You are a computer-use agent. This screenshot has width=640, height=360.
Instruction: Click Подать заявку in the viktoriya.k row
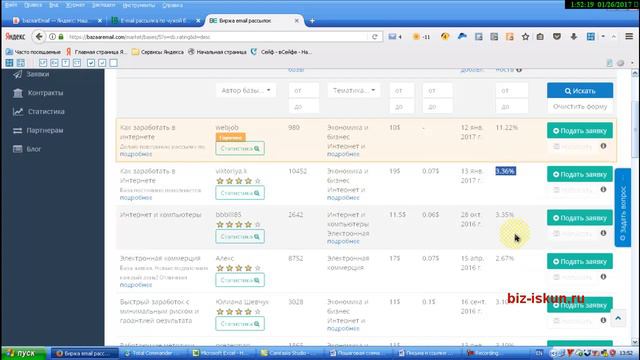580,174
